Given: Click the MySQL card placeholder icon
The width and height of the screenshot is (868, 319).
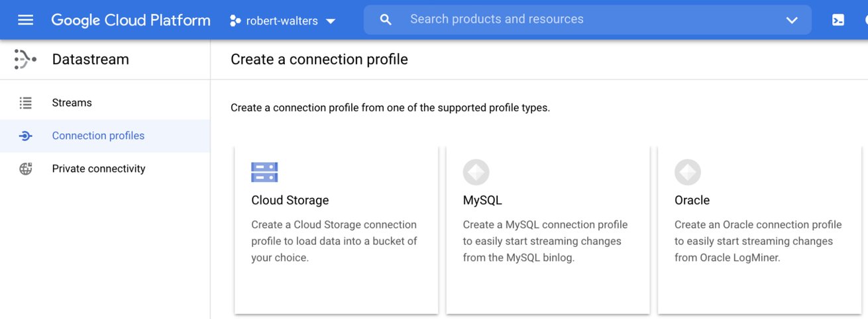Looking at the screenshot, I should (476, 172).
